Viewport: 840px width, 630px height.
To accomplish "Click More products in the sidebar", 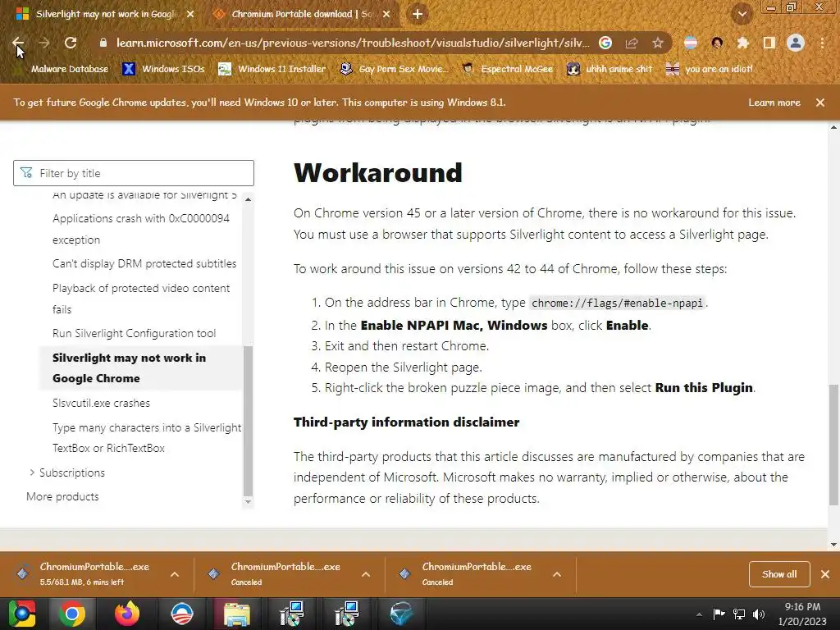I will pyautogui.click(x=62, y=496).
